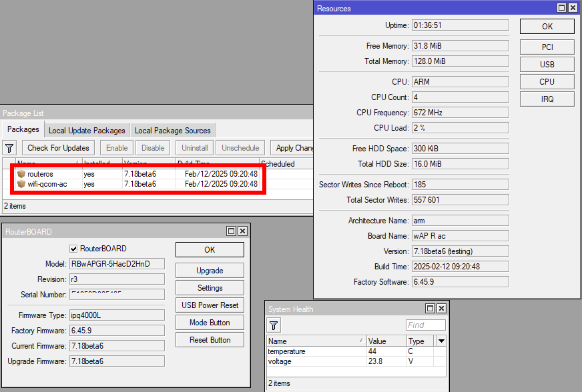The width and height of the screenshot is (582, 392).
Task: Close the System Health window
Action: (441, 308)
